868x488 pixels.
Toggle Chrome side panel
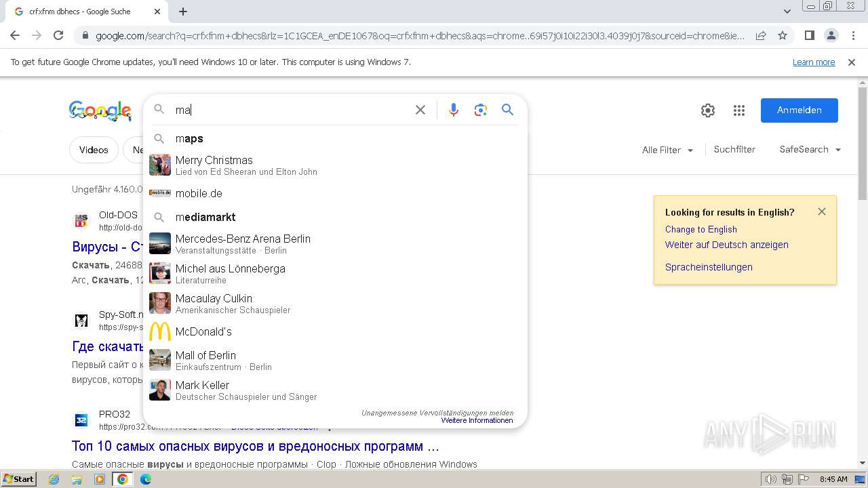809,36
